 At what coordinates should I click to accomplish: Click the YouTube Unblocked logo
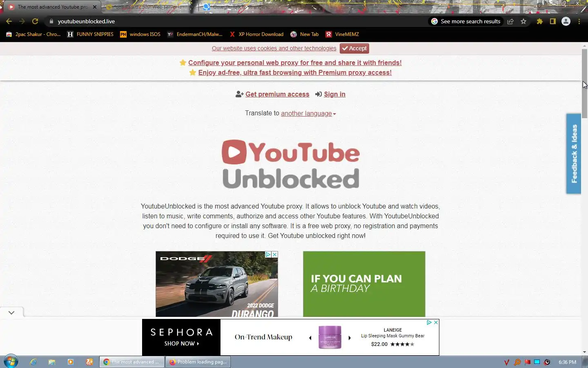[291, 164]
